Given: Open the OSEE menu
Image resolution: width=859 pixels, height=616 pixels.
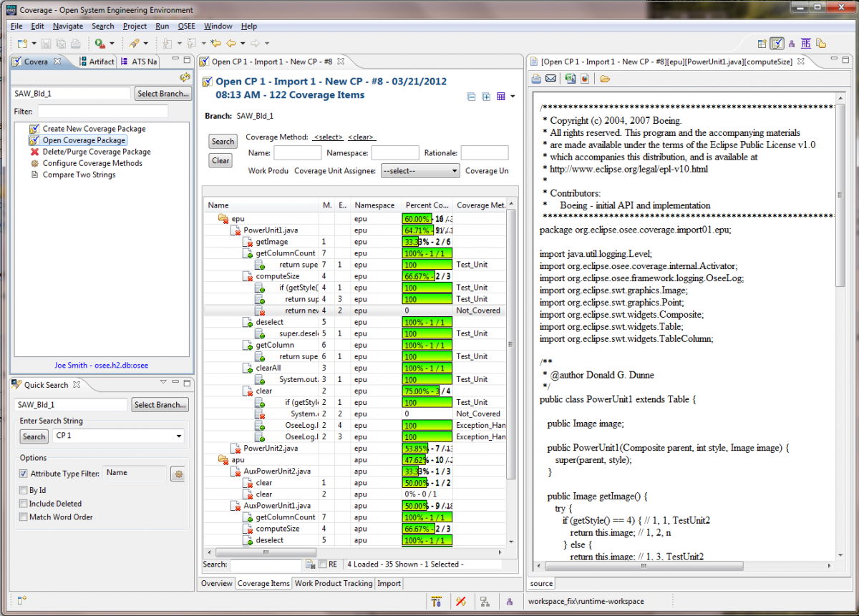Looking at the screenshot, I should (x=186, y=26).
